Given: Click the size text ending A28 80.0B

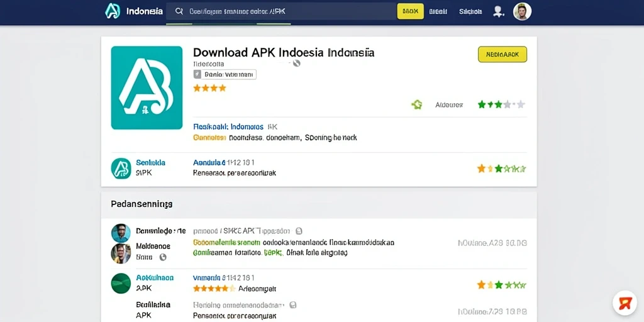Looking at the screenshot, I should pyautogui.click(x=492, y=243).
